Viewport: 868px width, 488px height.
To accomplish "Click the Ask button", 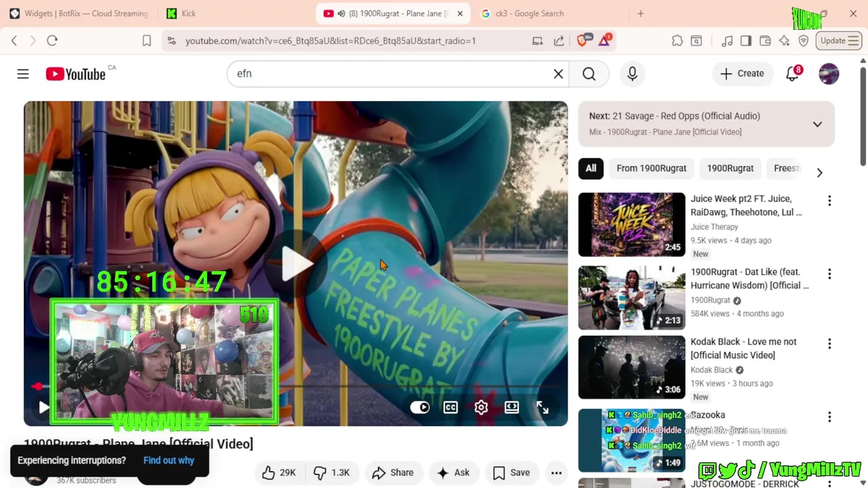I will [x=453, y=472].
